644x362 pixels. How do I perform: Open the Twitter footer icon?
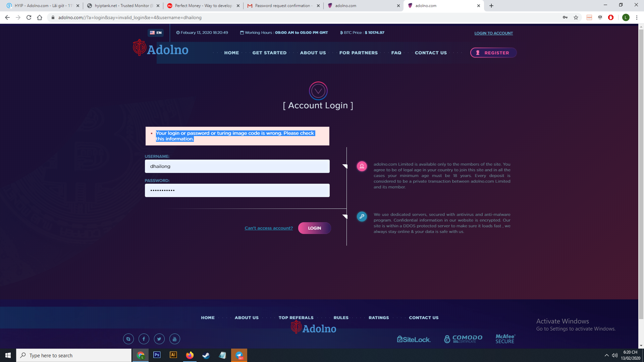click(x=159, y=339)
